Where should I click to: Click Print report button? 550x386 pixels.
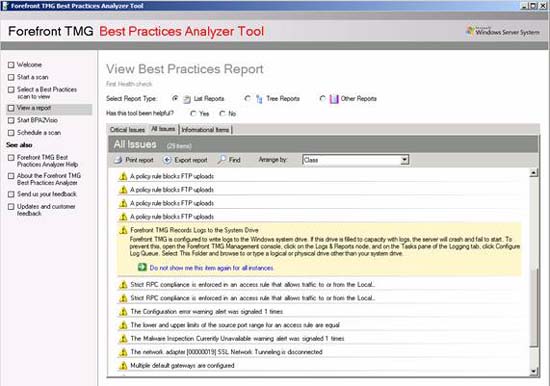point(134,160)
